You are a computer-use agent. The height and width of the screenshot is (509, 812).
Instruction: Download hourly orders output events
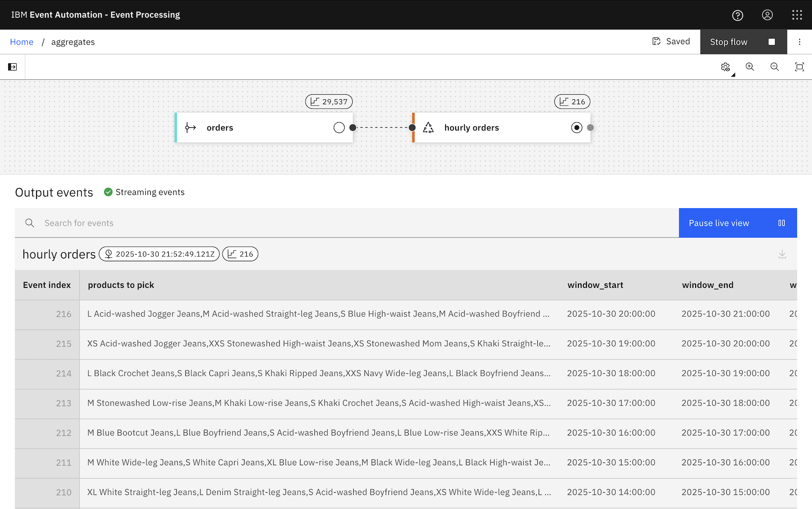pyautogui.click(x=782, y=255)
